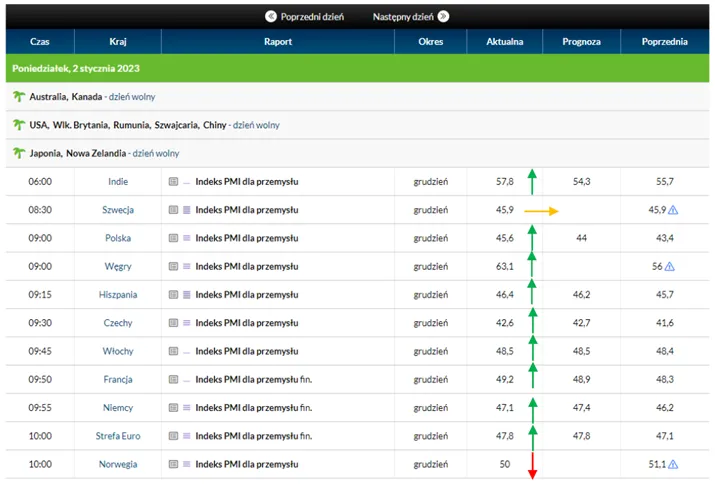This screenshot has height=485, width=715.
Task: Click the previous value 55,7
Action: click(x=664, y=181)
